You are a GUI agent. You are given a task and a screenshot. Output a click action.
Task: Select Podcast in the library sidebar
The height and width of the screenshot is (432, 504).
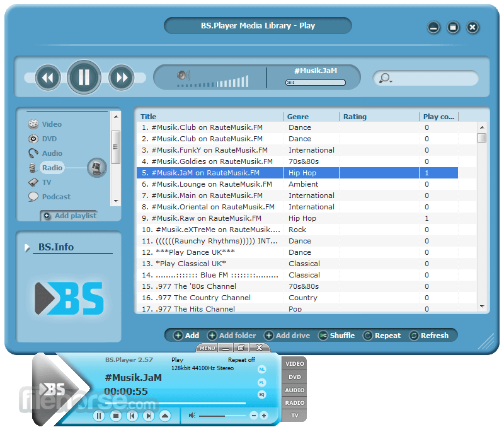click(56, 197)
